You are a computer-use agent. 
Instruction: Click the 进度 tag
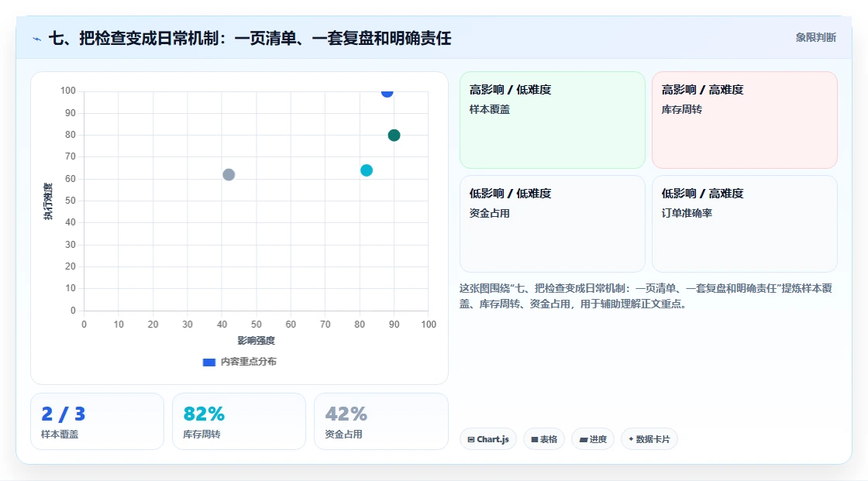pos(593,439)
